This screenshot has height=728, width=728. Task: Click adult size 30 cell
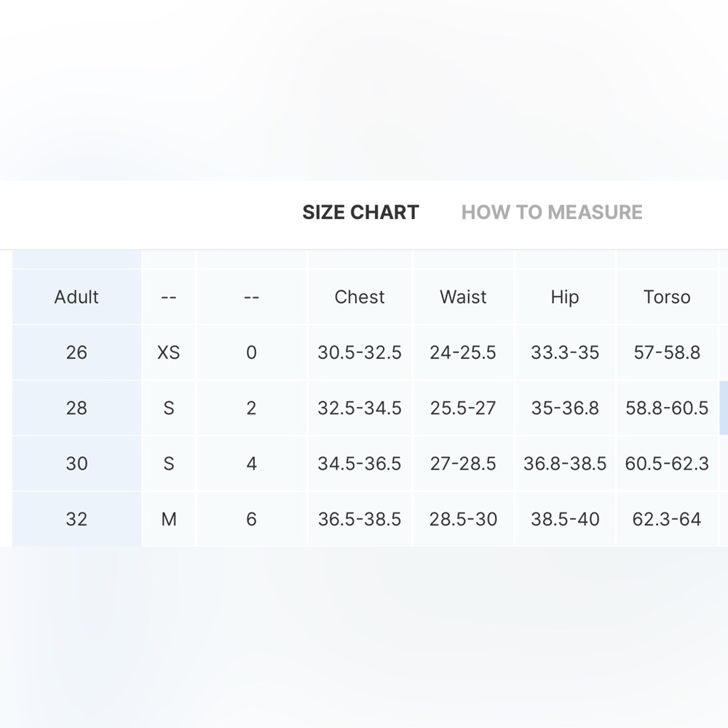point(76,464)
